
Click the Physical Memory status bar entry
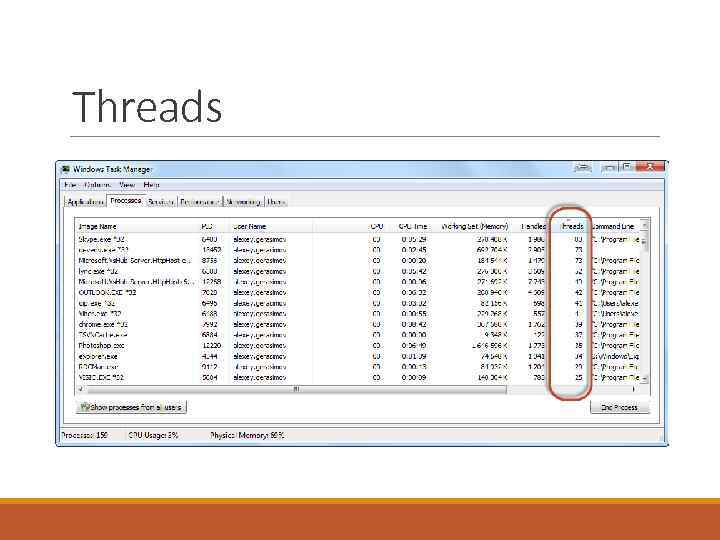[247, 435]
